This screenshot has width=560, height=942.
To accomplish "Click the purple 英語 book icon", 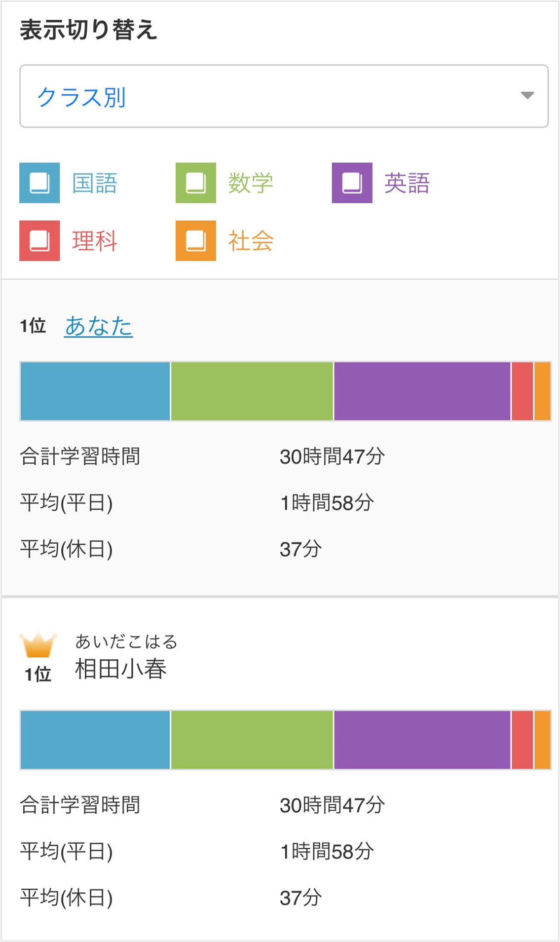I will [352, 183].
